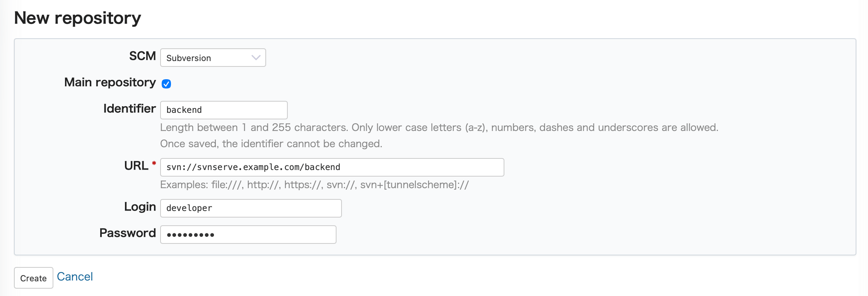The height and width of the screenshot is (296, 868).
Task: Uncheck the Main repository checkbox
Action: click(166, 83)
